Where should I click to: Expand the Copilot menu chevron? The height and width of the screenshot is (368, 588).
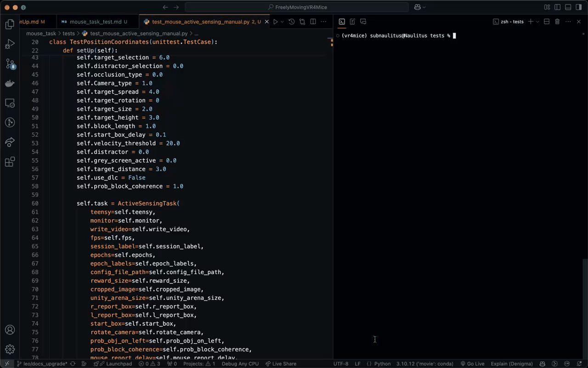424,7
